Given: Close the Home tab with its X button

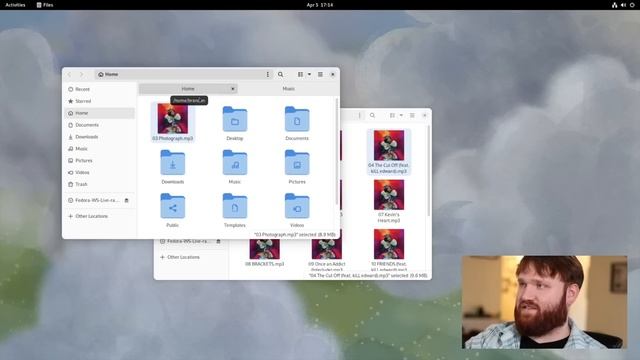Looking at the screenshot, I should coord(233,89).
